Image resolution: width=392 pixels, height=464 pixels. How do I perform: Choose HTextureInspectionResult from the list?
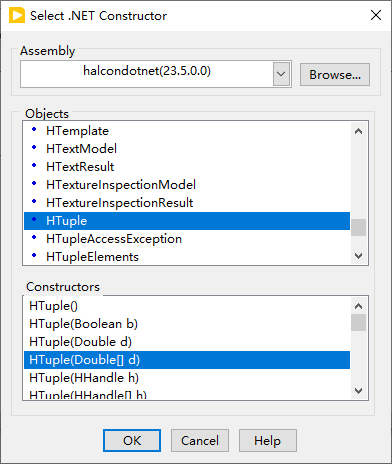[187, 203]
